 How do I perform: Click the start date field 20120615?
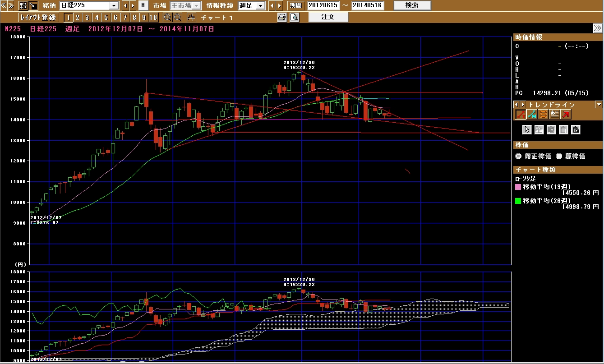pyautogui.click(x=324, y=5)
